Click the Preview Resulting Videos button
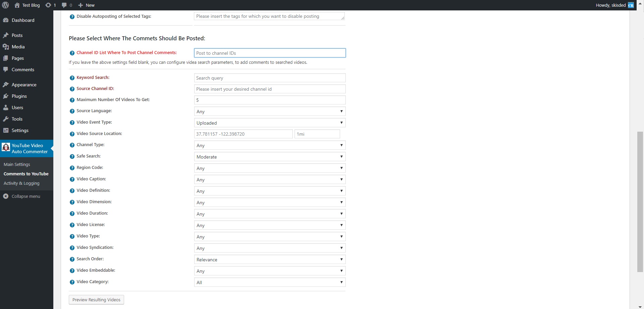 pos(96,300)
